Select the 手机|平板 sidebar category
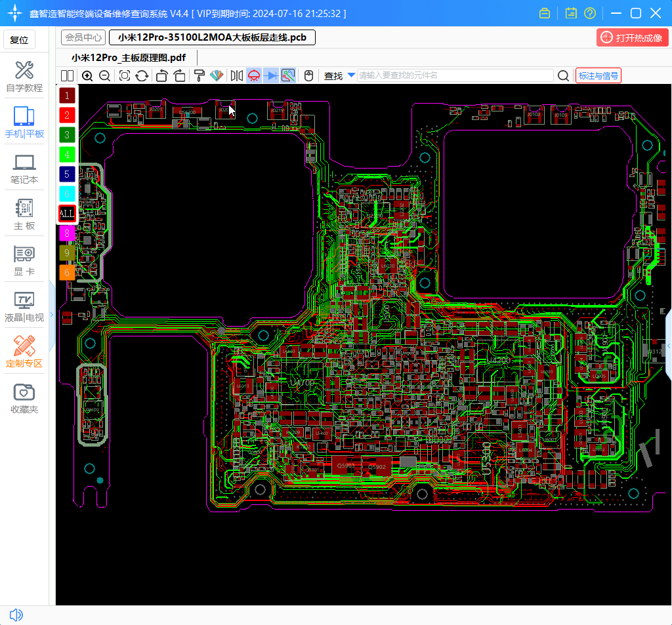The width and height of the screenshot is (672, 625). (x=24, y=123)
